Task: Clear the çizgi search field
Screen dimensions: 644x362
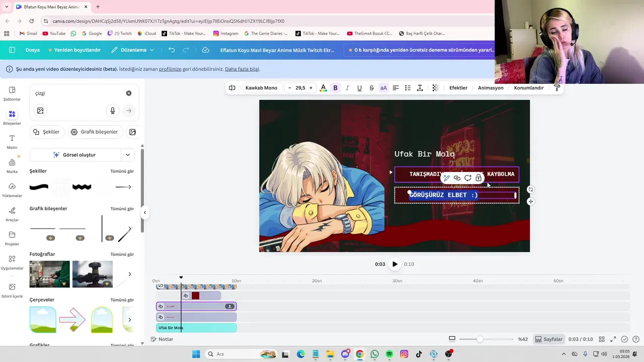Action: 129,93
